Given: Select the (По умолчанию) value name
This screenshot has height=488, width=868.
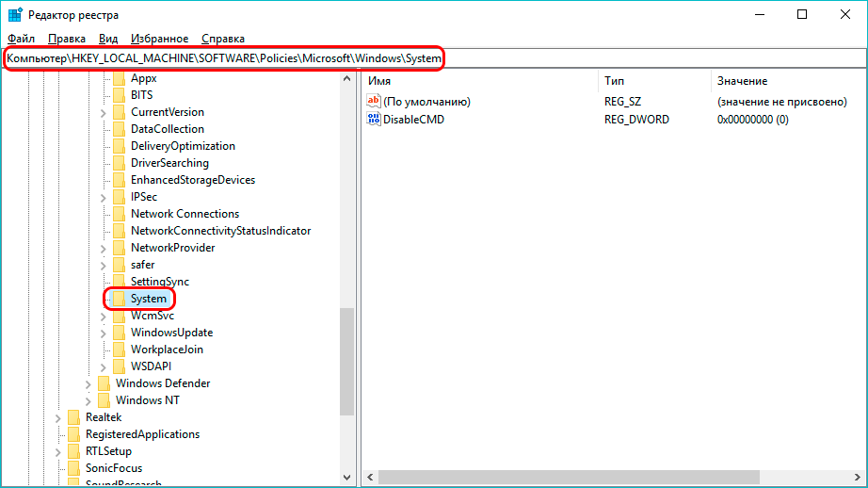Looking at the screenshot, I should coord(426,102).
